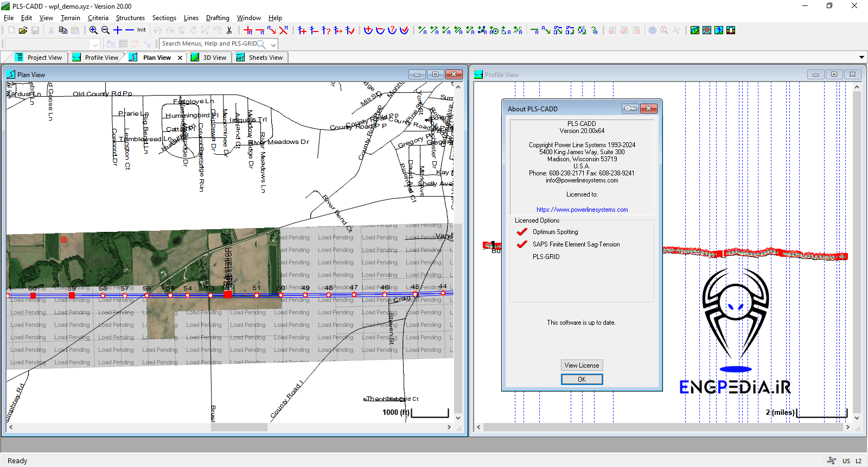
Task: Open the powerlinesystems.com link in About dialog
Action: point(582,210)
